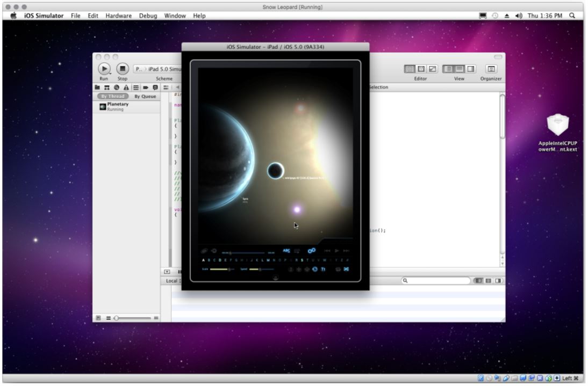Jump to letter M in Planetary alphabet
Viewport: 588px width, 386px height.
tap(268, 260)
